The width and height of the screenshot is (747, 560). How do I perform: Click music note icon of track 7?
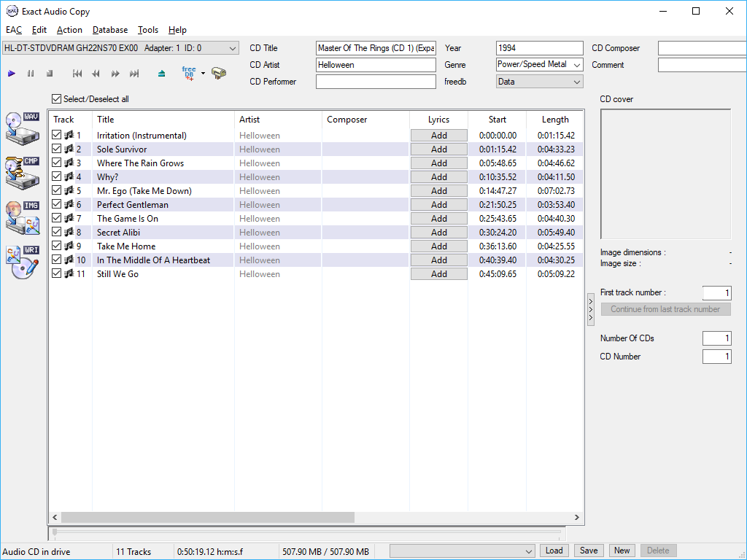coord(69,218)
